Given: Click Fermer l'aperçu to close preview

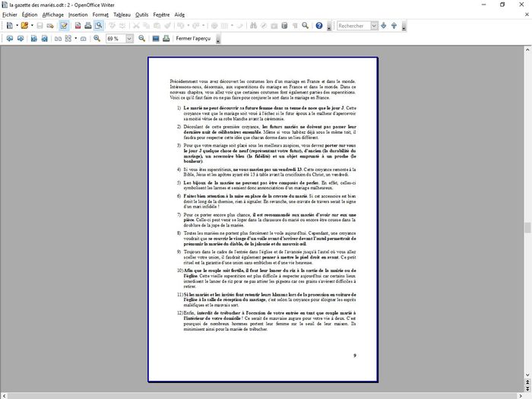Looking at the screenshot, I should pyautogui.click(x=193, y=39).
